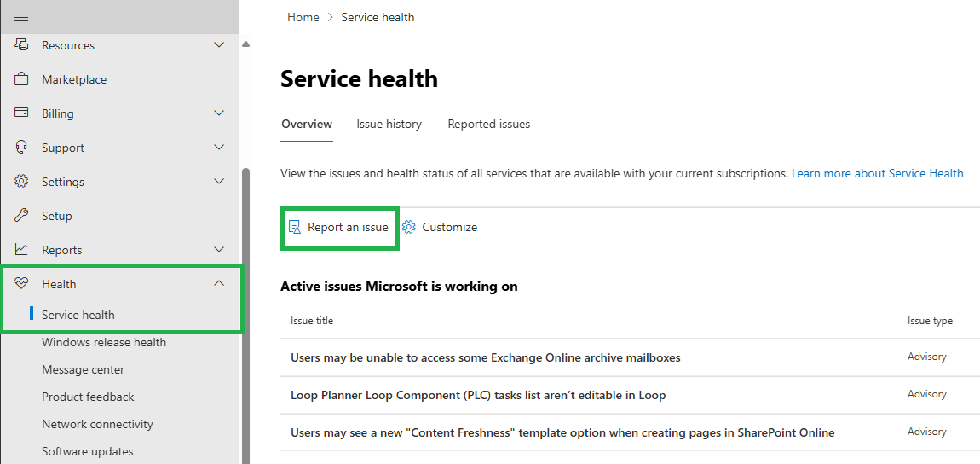
Task: Click the Report an issue button
Action: tap(339, 228)
